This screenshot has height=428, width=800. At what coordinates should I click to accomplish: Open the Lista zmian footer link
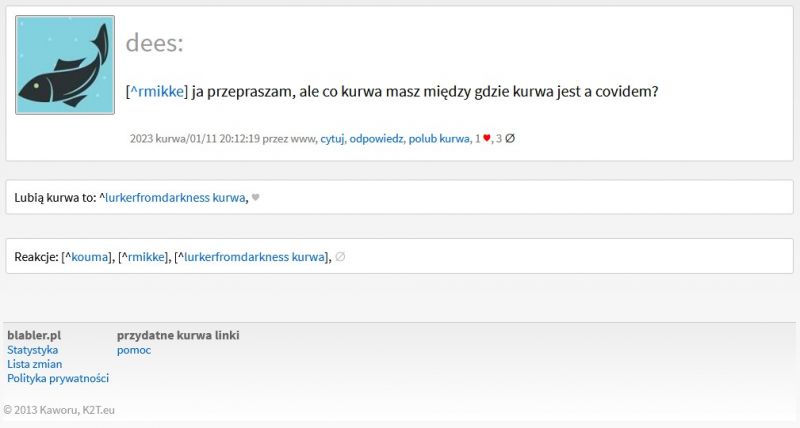click(x=35, y=364)
